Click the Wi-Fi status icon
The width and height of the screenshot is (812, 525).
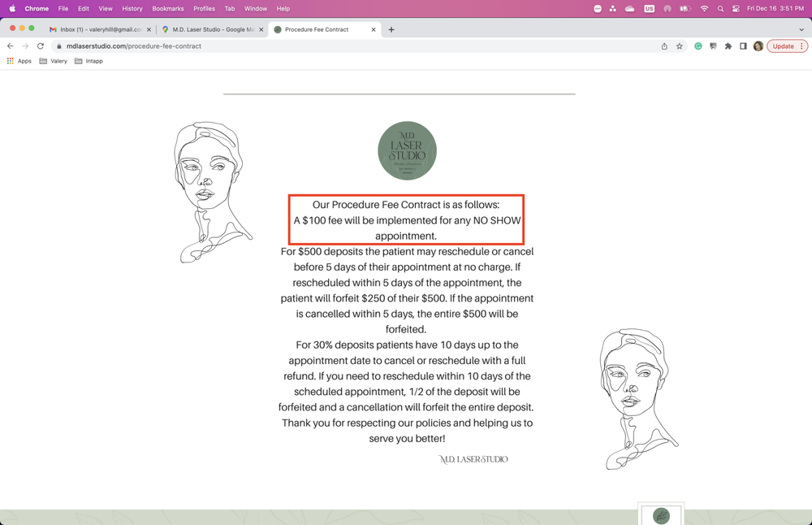(x=704, y=9)
